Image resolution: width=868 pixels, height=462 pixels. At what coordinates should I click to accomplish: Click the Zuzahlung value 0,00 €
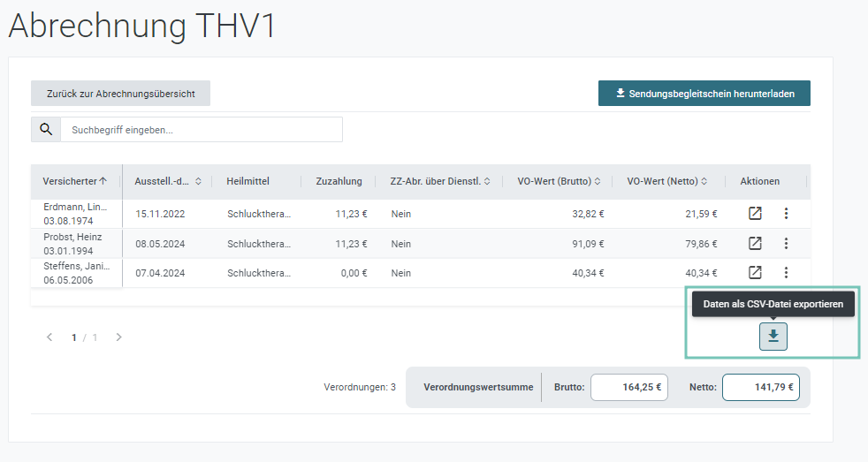354,273
